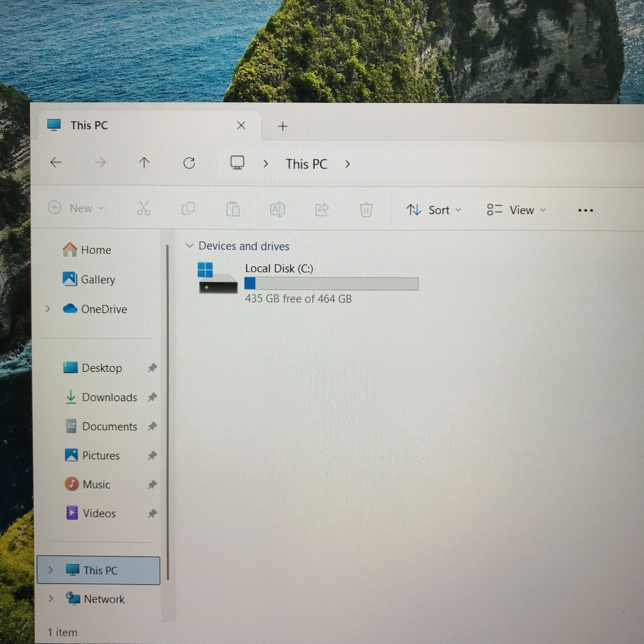This screenshot has width=644, height=644.
Task: Click the '435 GB free of 464 GB' text
Action: click(298, 299)
